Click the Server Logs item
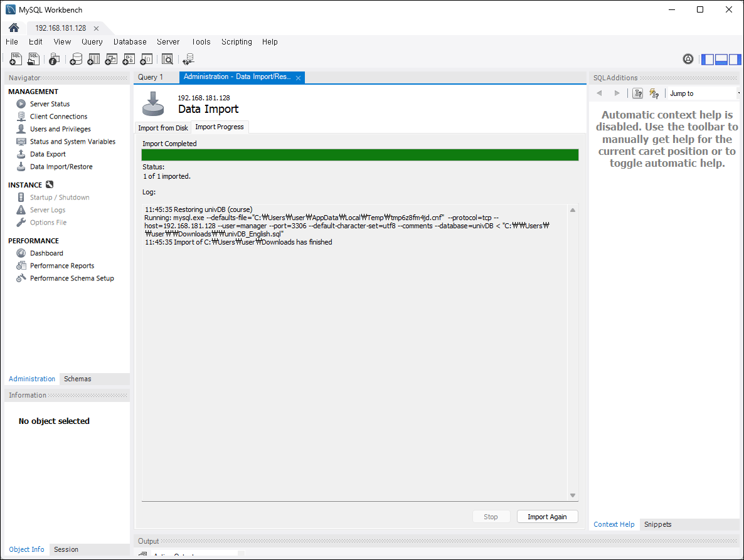This screenshot has width=744, height=560. (48, 210)
